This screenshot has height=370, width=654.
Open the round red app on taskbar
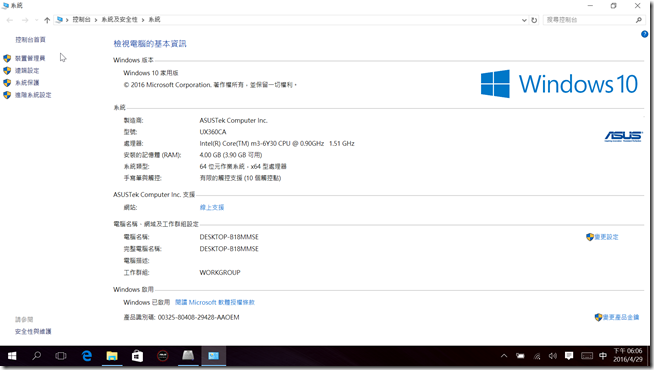coord(162,356)
